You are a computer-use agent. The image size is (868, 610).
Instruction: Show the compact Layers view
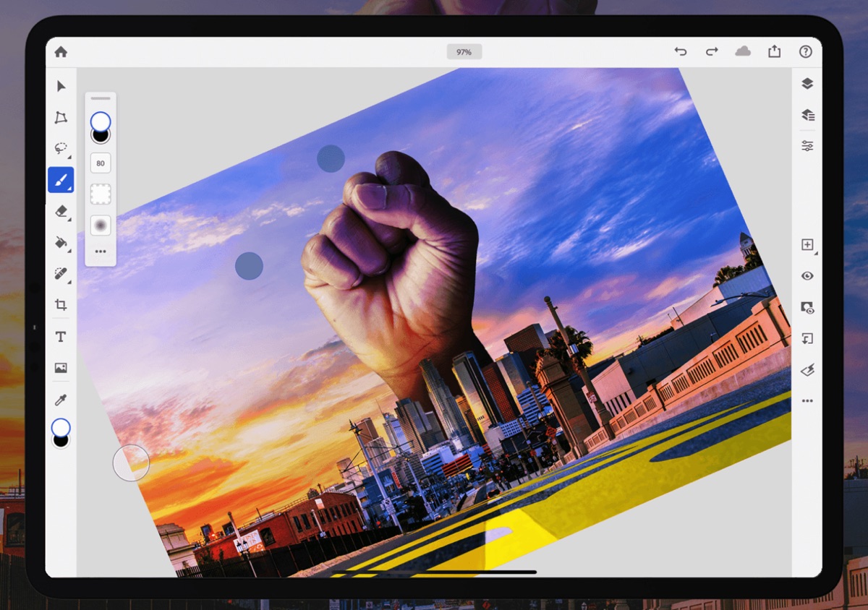807,84
